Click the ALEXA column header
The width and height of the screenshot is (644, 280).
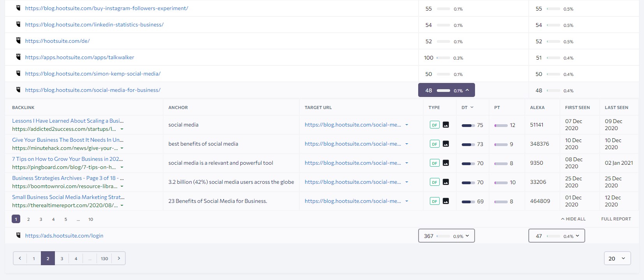point(537,107)
